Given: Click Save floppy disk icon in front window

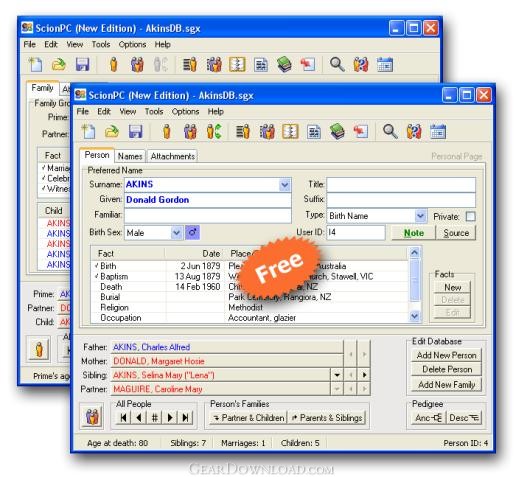Looking at the screenshot, I should (135, 132).
